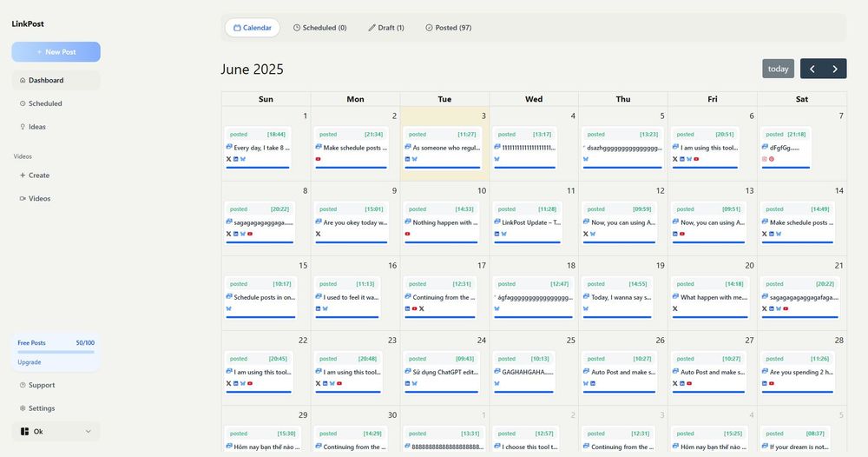
Task: Click the day number 3 cell header
Action: (483, 116)
